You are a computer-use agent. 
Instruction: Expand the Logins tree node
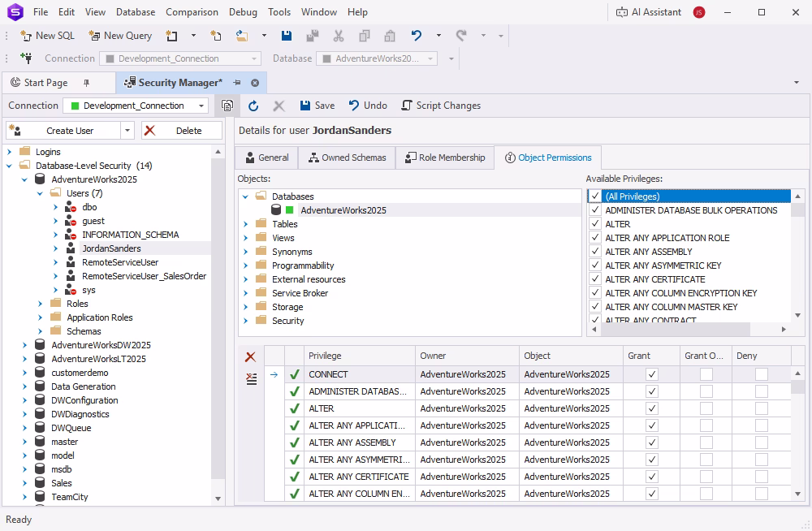coord(9,152)
